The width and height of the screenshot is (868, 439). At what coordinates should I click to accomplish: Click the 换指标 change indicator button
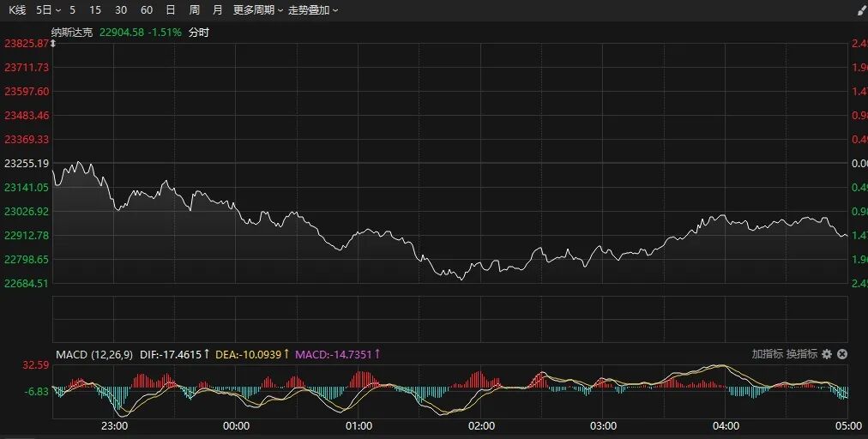[x=801, y=354]
